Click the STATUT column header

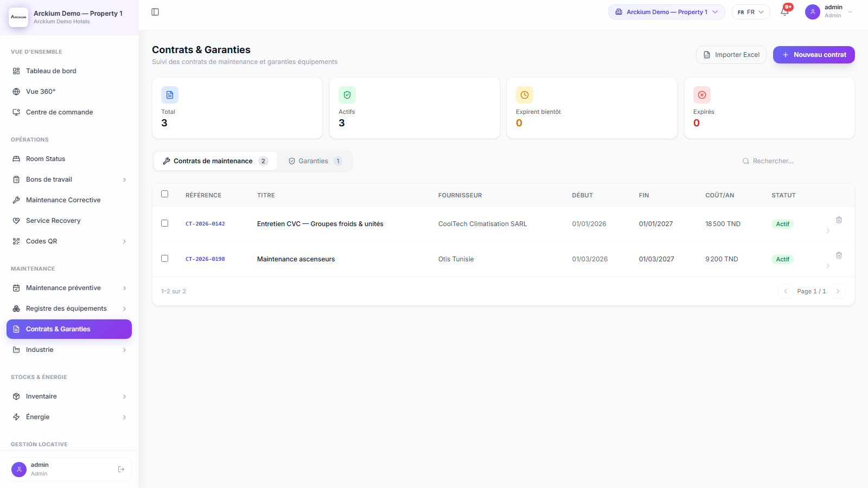click(783, 195)
